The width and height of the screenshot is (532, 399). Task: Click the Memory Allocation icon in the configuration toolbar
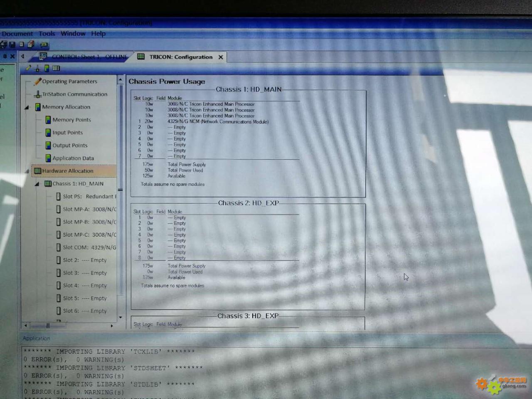tap(47, 68)
